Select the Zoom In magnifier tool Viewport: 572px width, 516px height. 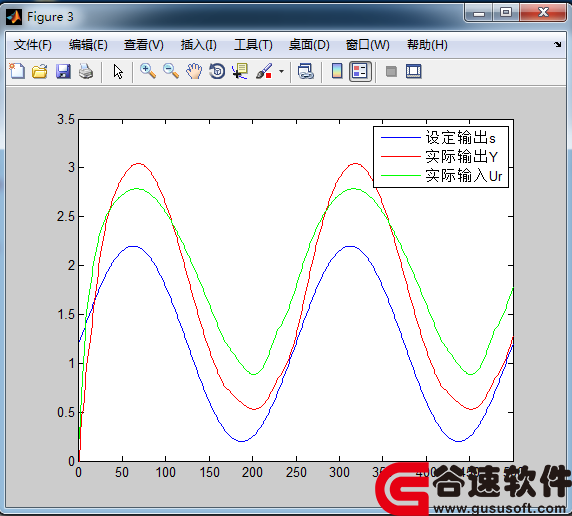pos(148,71)
